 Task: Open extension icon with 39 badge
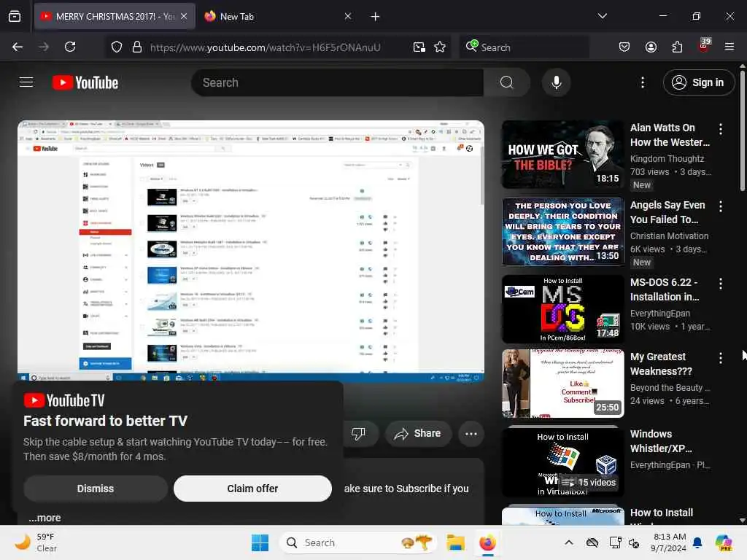[x=704, y=45]
